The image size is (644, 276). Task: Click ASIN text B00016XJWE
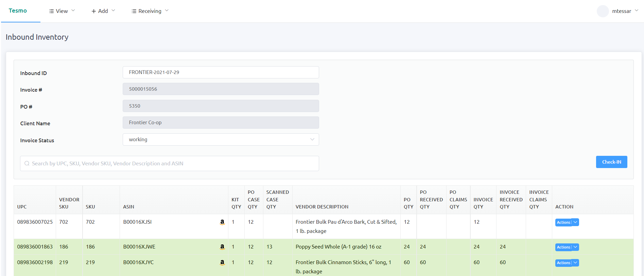(139, 247)
